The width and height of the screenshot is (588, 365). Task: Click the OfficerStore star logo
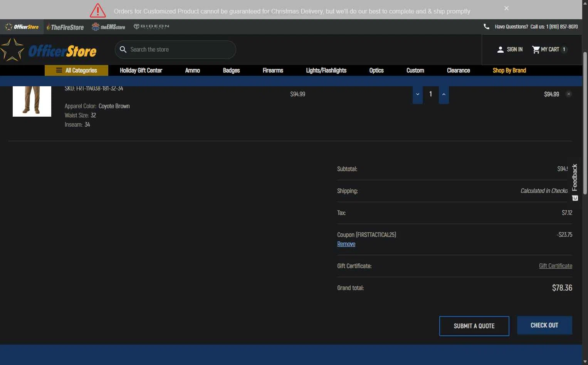tap(49, 50)
